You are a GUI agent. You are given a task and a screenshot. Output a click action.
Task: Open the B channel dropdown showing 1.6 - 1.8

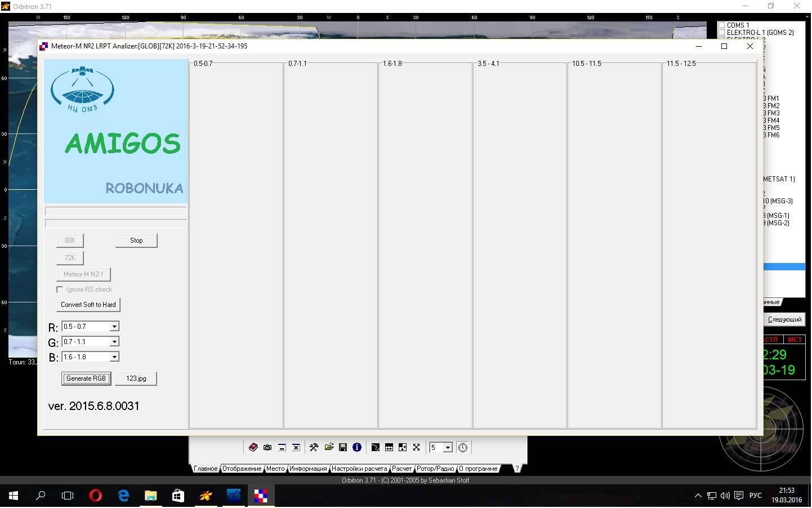click(x=90, y=357)
